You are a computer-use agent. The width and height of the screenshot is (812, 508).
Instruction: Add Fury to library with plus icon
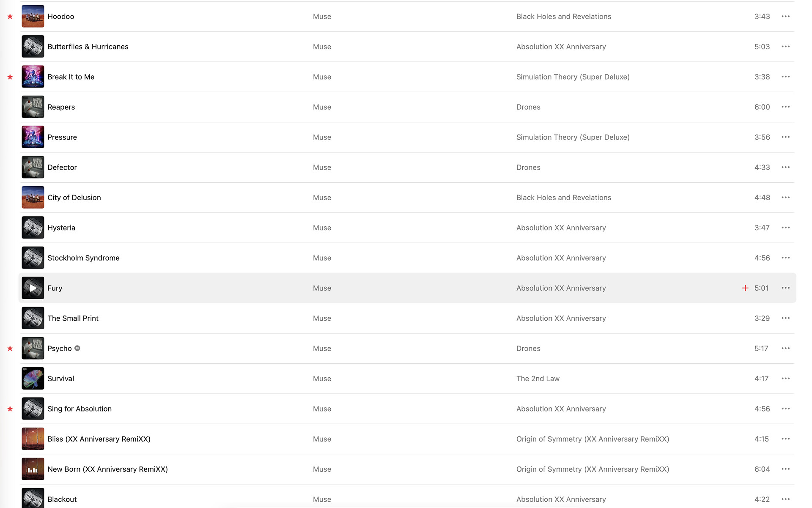[x=745, y=288]
